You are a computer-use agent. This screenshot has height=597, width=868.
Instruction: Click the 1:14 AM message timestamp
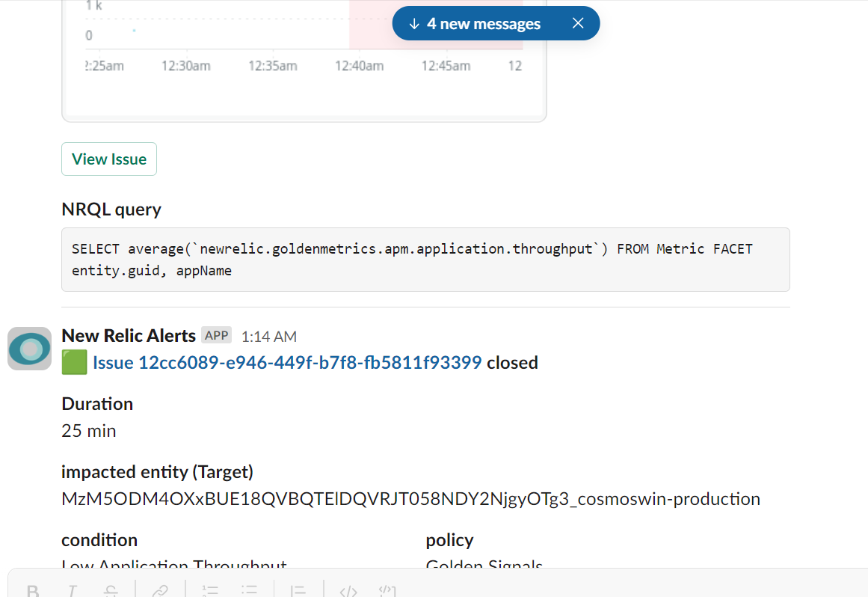[x=268, y=337]
